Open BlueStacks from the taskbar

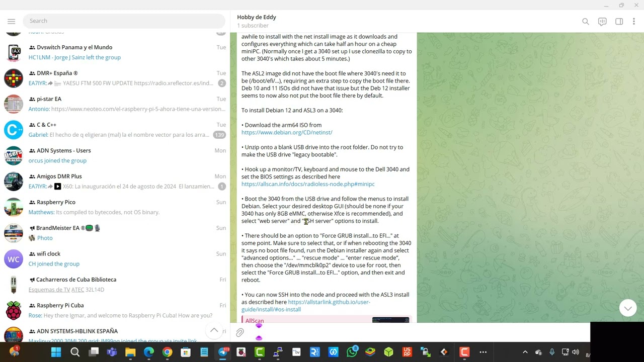click(x=370, y=352)
